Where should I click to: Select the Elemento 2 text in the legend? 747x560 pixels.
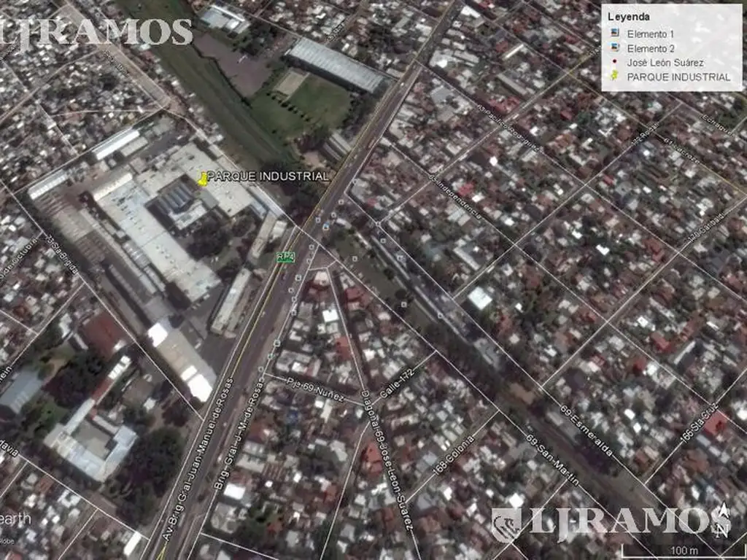(651, 49)
